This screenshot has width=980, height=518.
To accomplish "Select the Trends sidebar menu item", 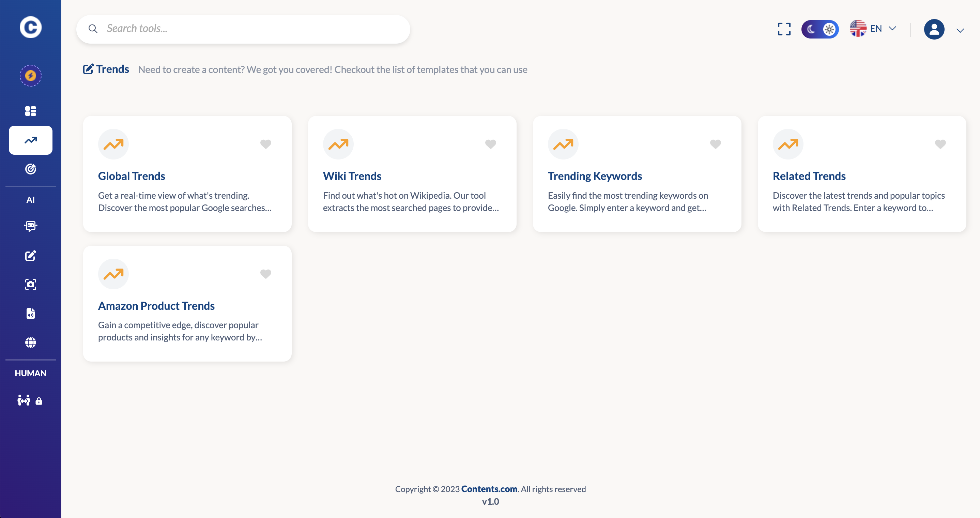I will [x=30, y=140].
